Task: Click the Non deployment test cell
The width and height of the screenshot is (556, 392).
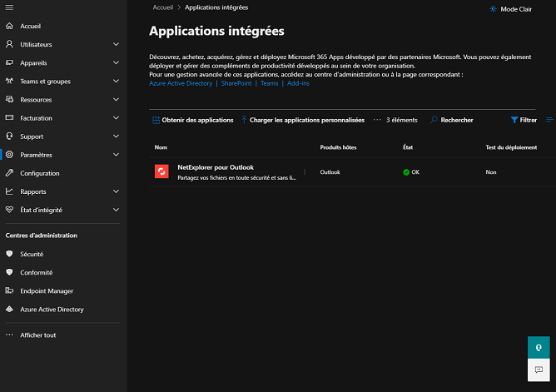Action: [x=491, y=172]
